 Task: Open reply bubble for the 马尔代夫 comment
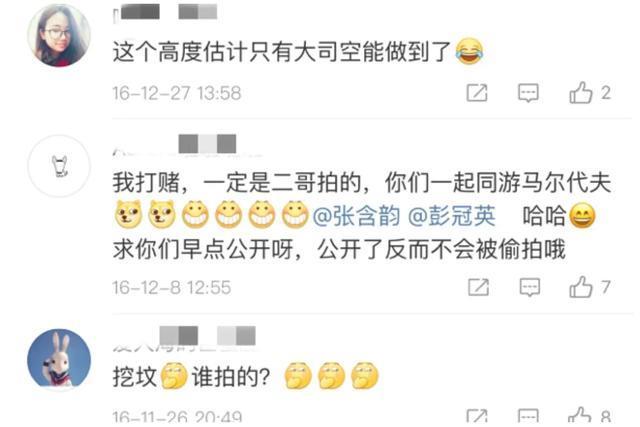click(x=530, y=287)
